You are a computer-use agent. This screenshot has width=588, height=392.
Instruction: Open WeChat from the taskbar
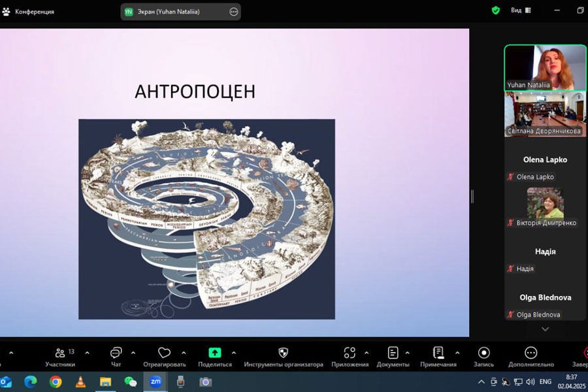point(130,382)
